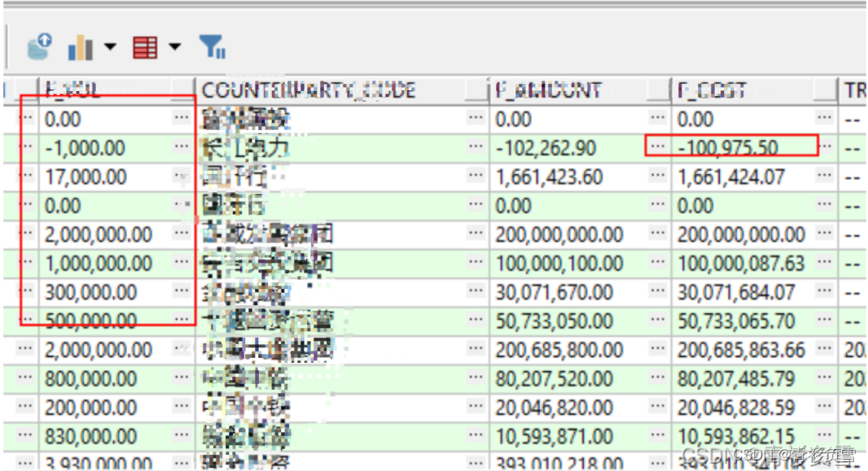
Task: Open ellipsis button of F_VOL cell 1,000,000.00
Action: (x=181, y=261)
